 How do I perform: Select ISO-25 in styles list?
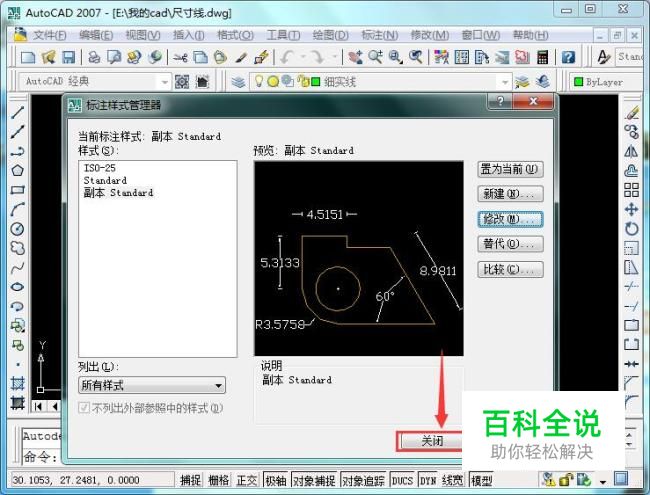click(x=99, y=168)
